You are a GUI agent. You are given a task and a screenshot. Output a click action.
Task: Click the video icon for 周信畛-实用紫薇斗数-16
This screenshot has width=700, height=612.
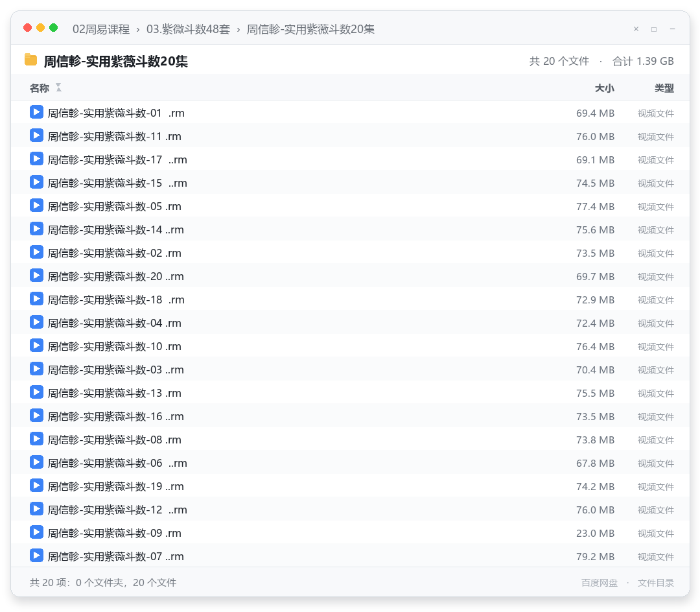pos(36,416)
